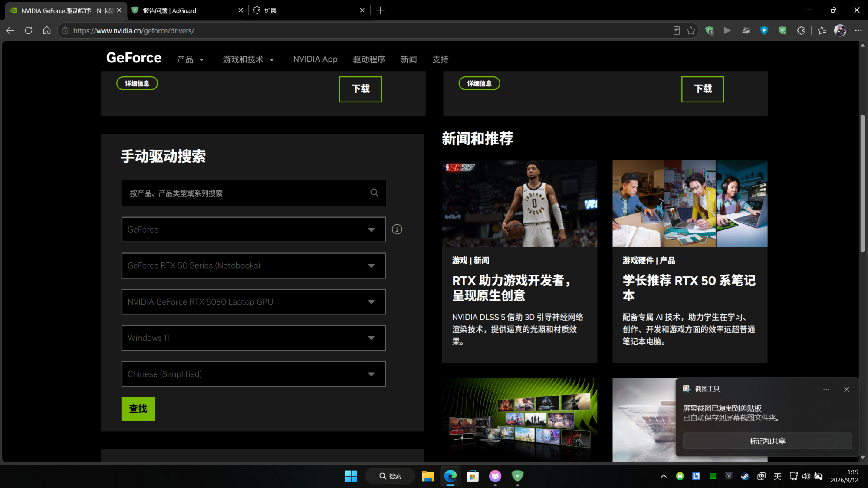Open File Explorer from taskbar

click(x=428, y=476)
